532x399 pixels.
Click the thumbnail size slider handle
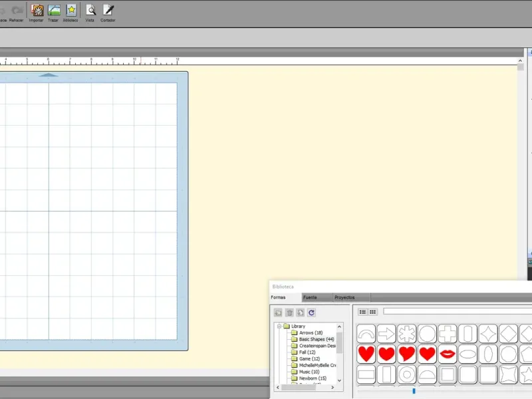click(x=414, y=391)
